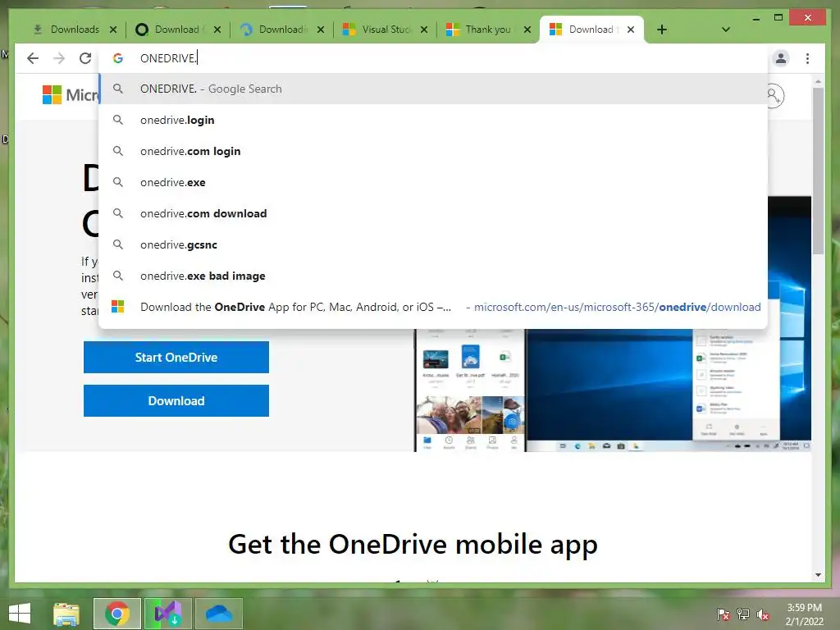Expand the tab search chevron
Image resolution: width=840 pixels, height=630 pixels.
click(x=726, y=30)
